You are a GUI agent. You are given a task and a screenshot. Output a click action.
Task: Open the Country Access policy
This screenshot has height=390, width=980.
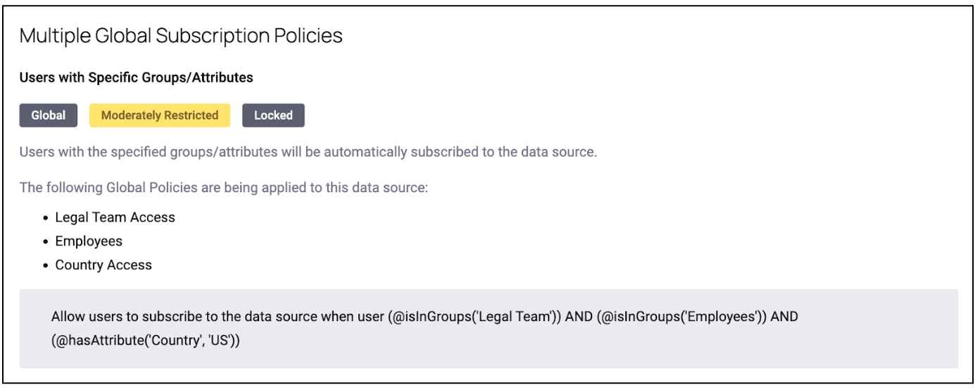pos(103,265)
